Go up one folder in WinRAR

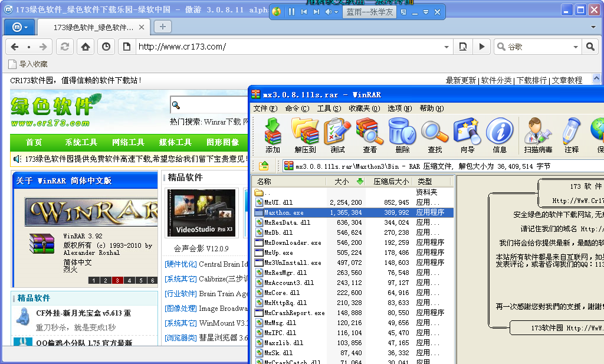tap(264, 166)
